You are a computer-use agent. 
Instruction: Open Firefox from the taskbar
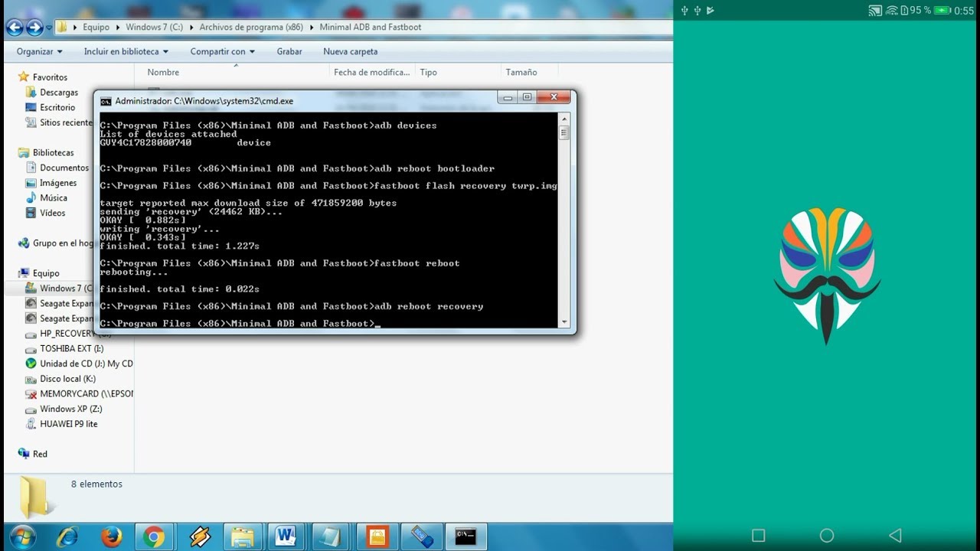click(x=112, y=537)
